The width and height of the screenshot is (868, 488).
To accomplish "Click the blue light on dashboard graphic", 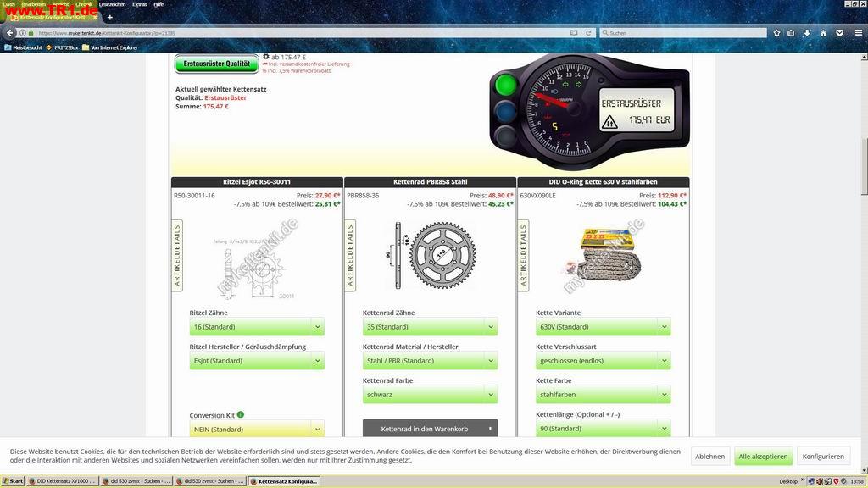I will (x=505, y=111).
